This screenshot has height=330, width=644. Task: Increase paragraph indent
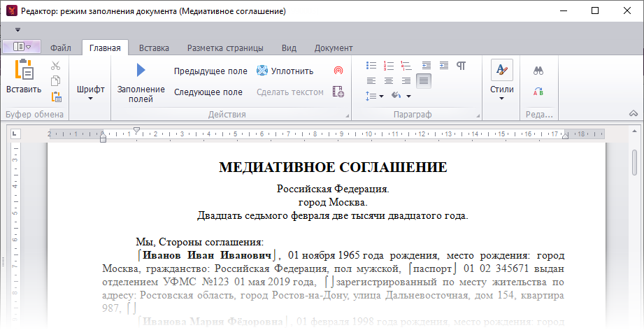[443, 65]
